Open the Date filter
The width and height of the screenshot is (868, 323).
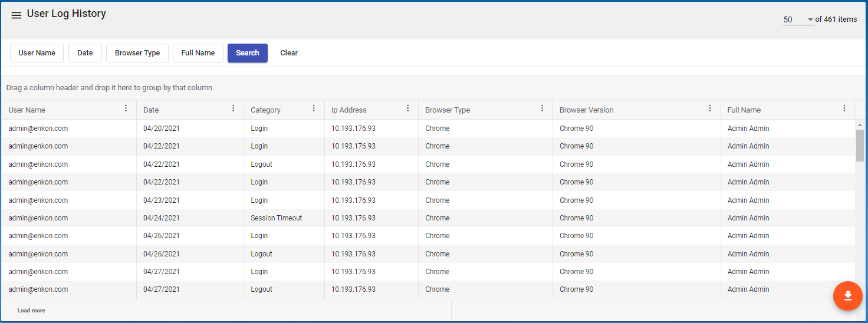85,53
